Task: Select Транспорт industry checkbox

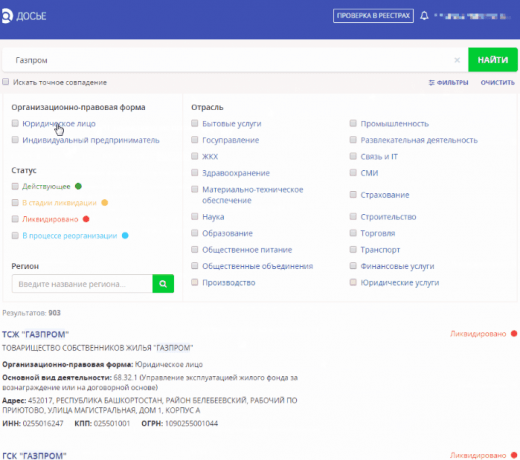Action: pyautogui.click(x=353, y=249)
